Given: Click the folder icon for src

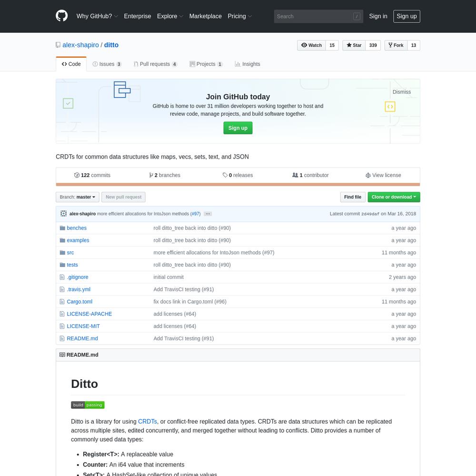Looking at the screenshot, I should point(62,253).
